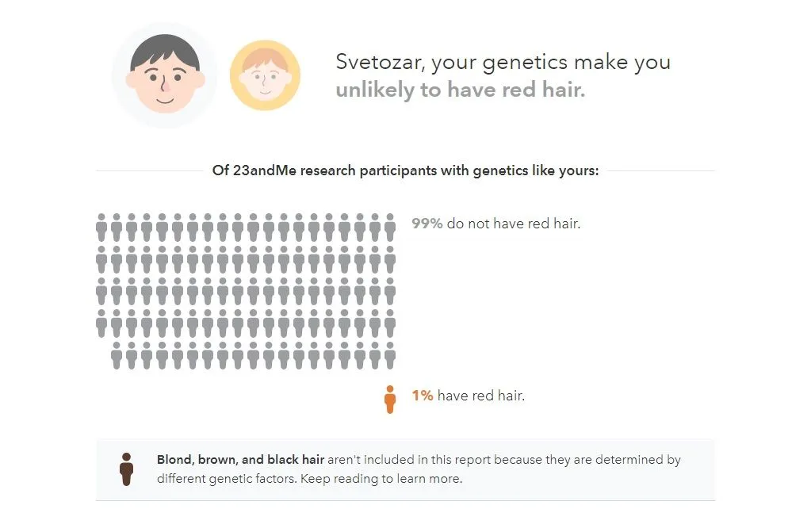The height and width of the screenshot is (532, 792).
Task: Click the red-haired avatar in yellow circle
Action: 265,75
